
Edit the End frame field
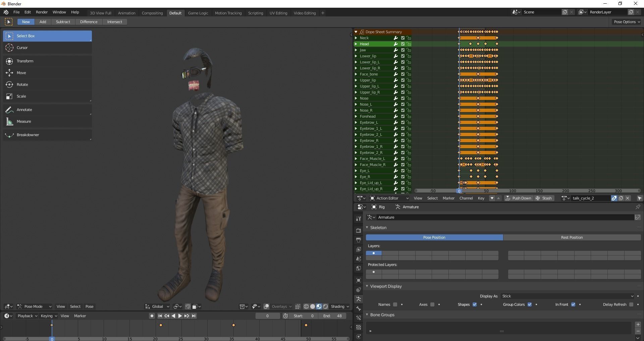[x=332, y=316]
